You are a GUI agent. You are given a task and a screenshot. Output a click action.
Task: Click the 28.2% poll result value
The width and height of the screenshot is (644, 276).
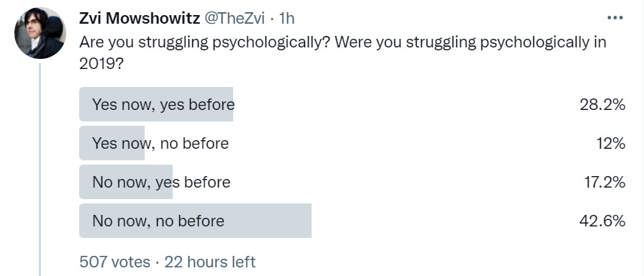(602, 105)
